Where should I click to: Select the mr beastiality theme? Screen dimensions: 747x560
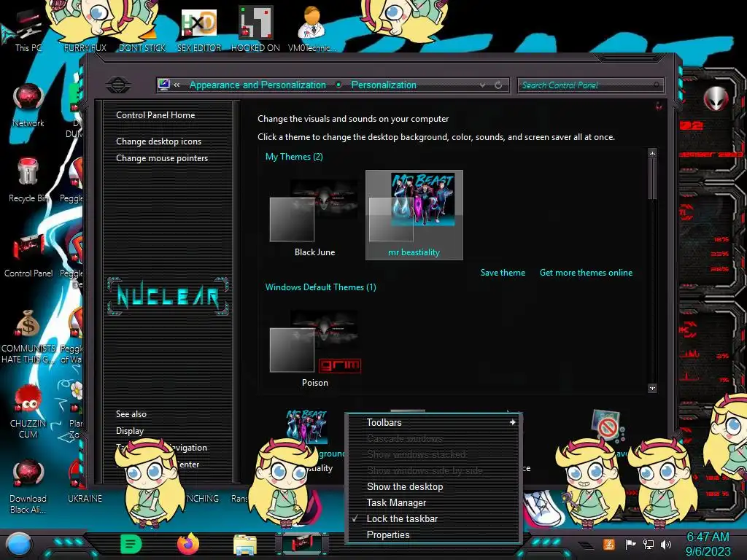(x=414, y=215)
